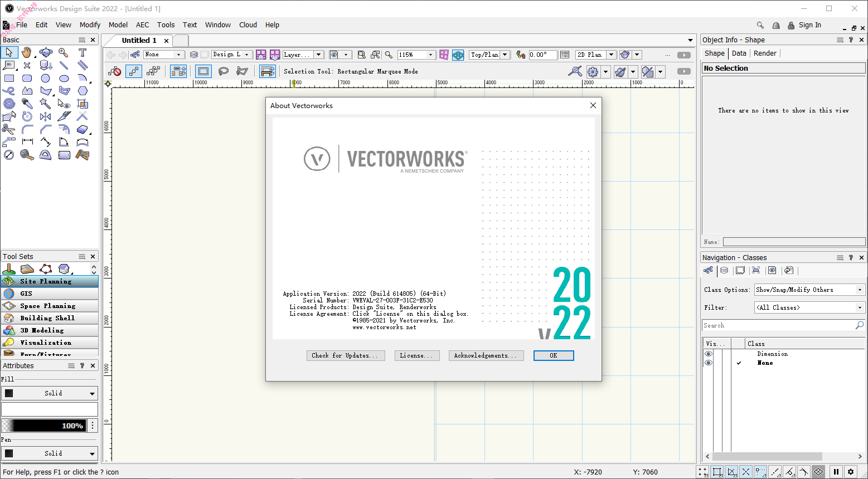Screen dimensions: 868x479
Task: Toggle Smart Points snapping
Action: [760, 472]
